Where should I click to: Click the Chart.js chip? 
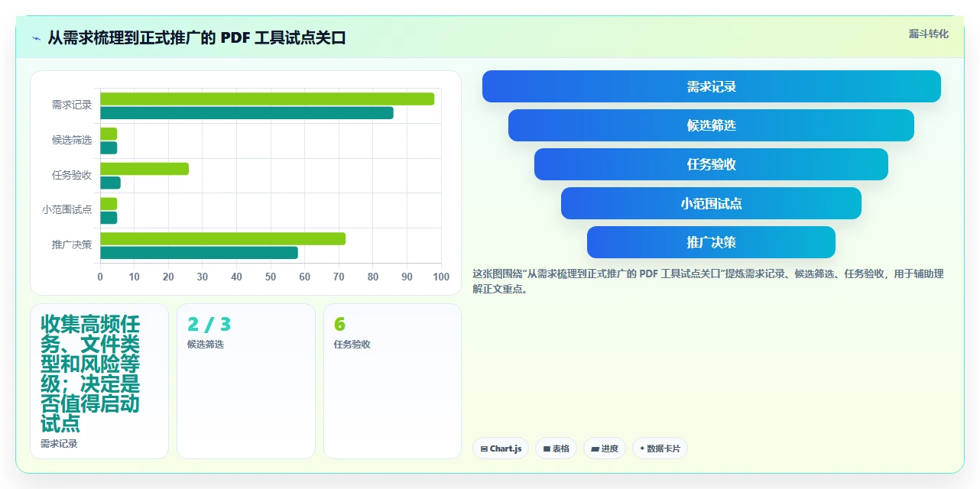501,449
